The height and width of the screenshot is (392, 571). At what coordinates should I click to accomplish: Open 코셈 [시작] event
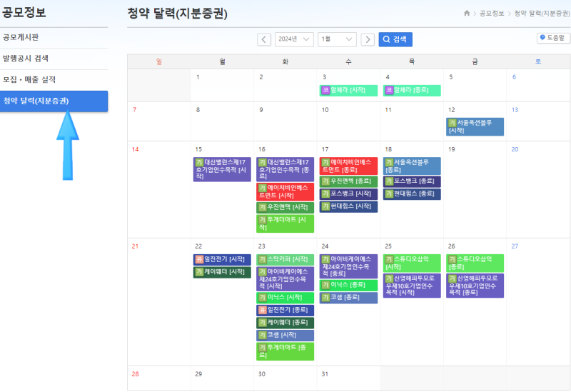[285, 335]
